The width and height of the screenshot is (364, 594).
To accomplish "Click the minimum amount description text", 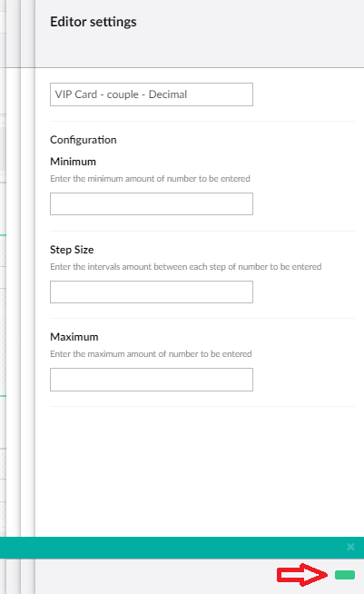I will pos(150,178).
